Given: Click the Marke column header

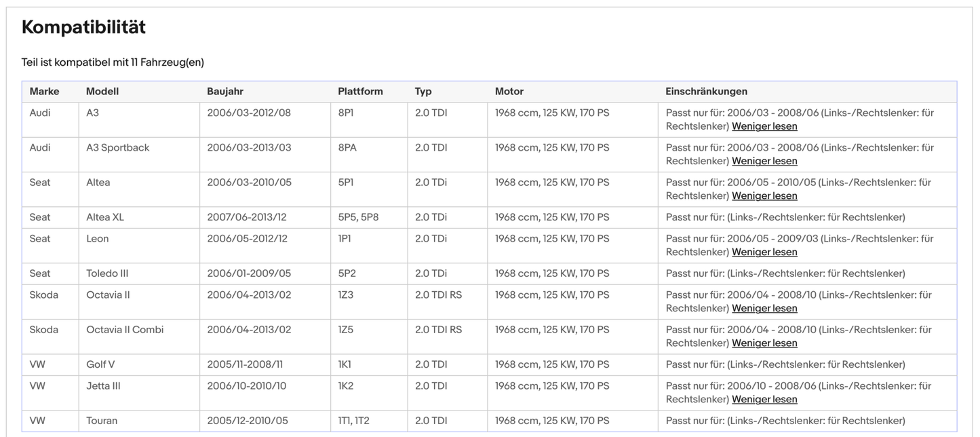Looking at the screenshot, I should click(x=44, y=92).
